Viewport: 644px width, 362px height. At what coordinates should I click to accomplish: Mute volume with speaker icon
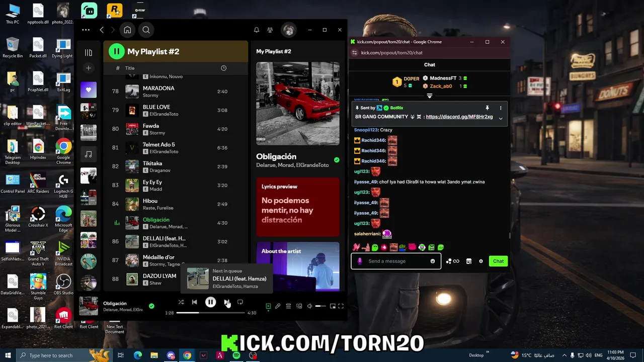pyautogui.click(x=310, y=306)
